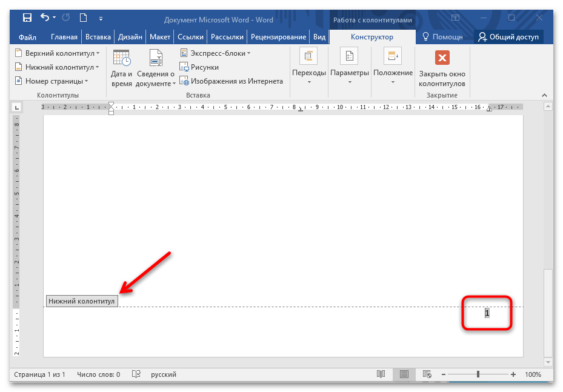Open the proofing check icon in status bar
The image size is (563, 392).
click(136, 374)
